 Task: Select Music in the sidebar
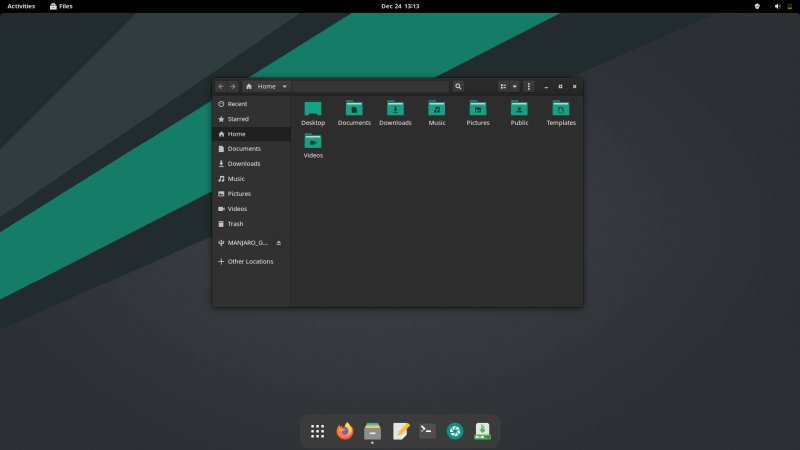(251, 179)
